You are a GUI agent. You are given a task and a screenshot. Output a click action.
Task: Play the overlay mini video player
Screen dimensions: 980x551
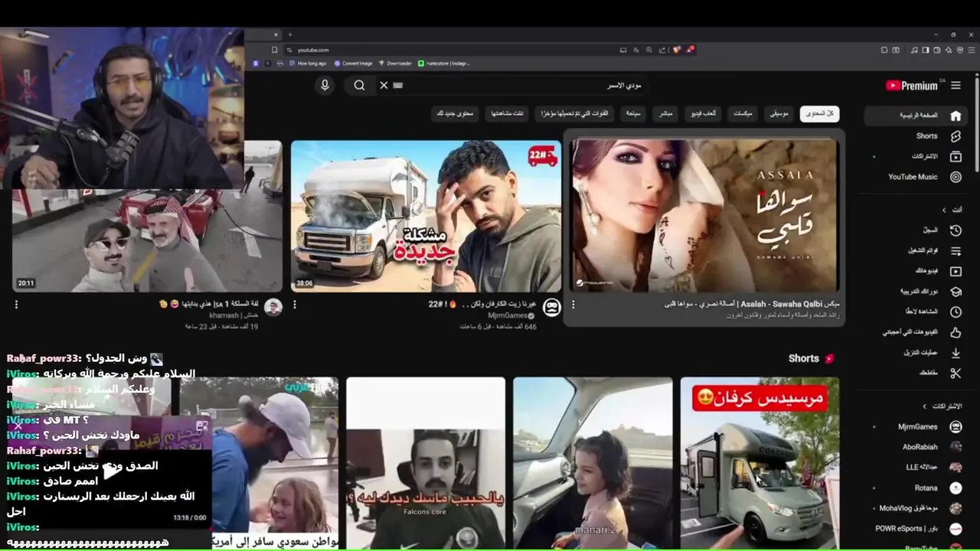click(112, 471)
